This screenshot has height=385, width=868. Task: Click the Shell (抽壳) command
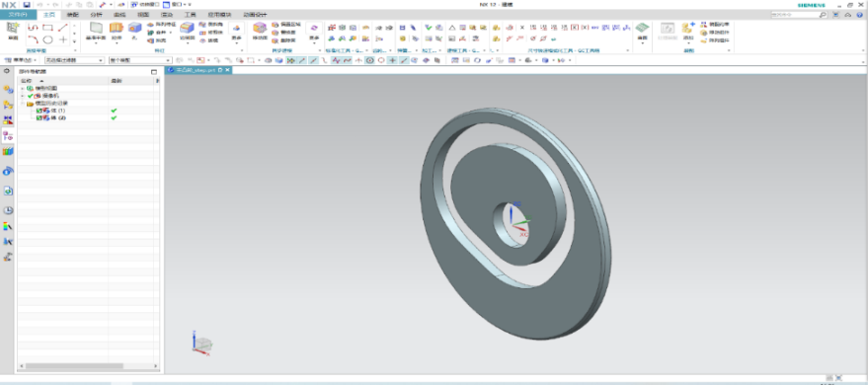[157, 40]
